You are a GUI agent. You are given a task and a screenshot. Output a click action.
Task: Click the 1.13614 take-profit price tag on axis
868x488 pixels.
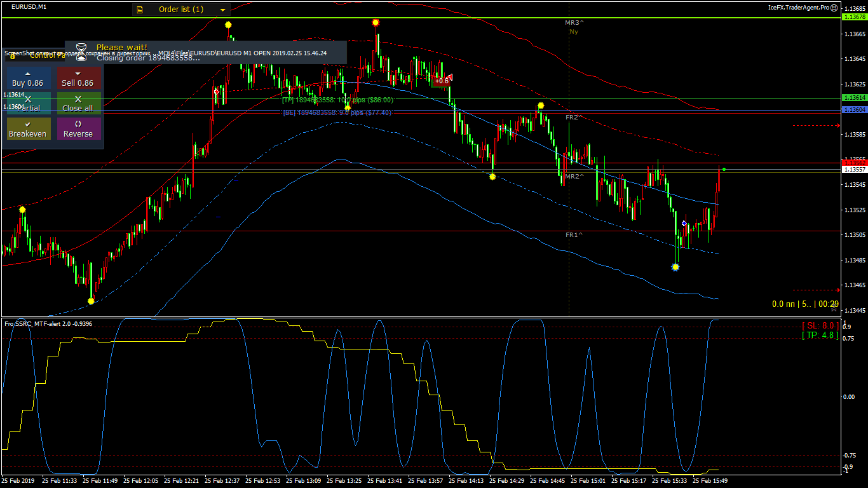click(854, 98)
